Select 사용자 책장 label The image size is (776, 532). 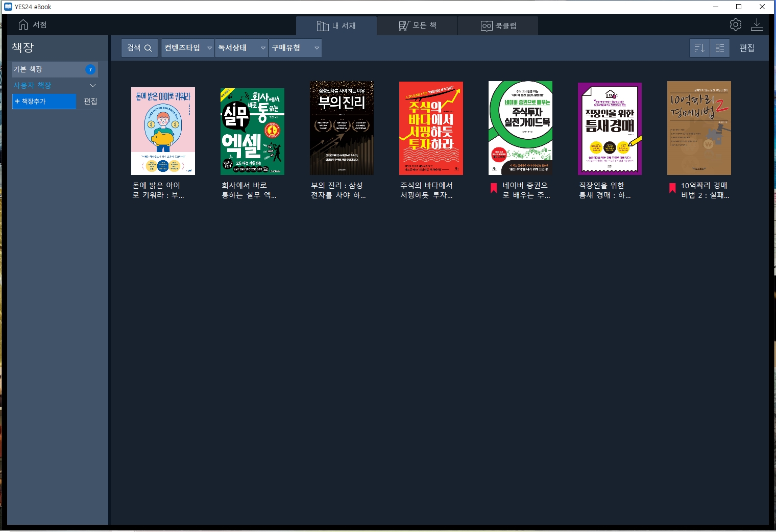click(x=32, y=85)
